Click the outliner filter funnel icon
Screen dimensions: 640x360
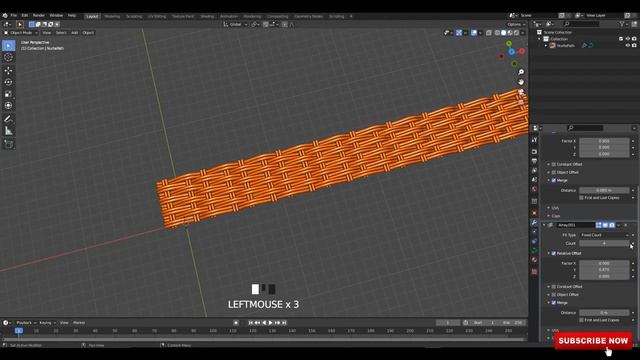pos(622,24)
